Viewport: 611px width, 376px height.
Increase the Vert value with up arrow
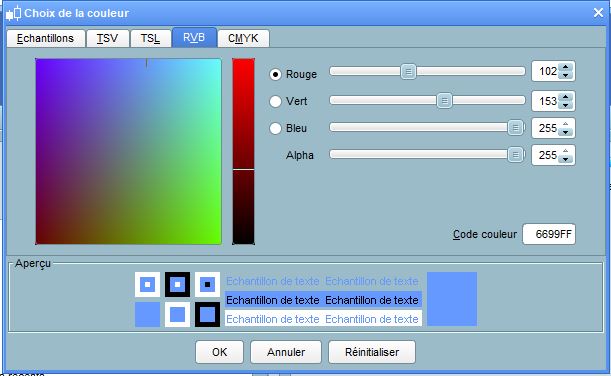pyautogui.click(x=565, y=97)
